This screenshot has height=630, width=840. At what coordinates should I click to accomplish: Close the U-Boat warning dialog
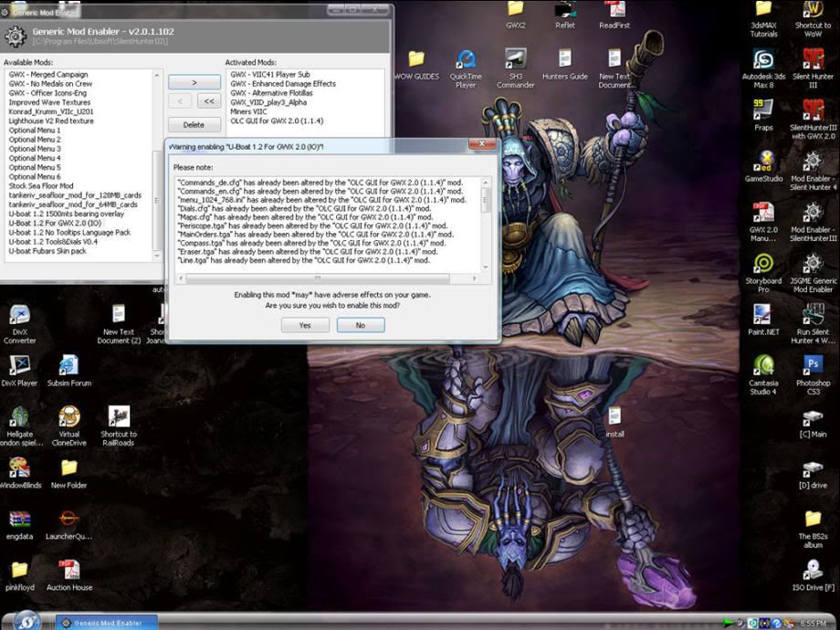481,143
